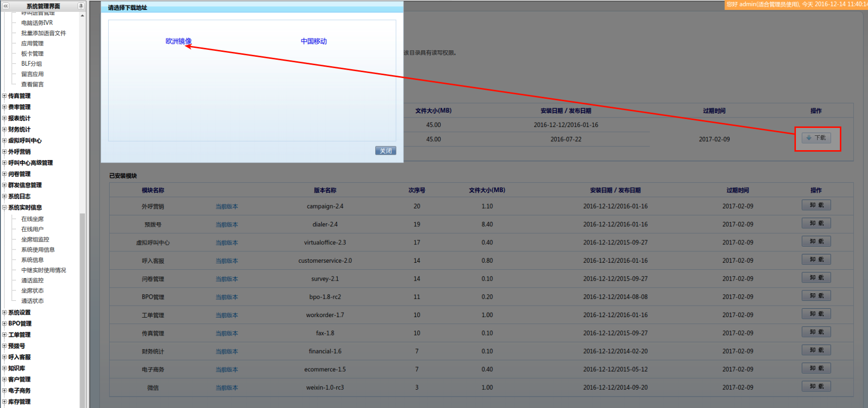The image size is (868, 408).
Task: Close the download address dialog with 关闭
Action: [x=385, y=151]
